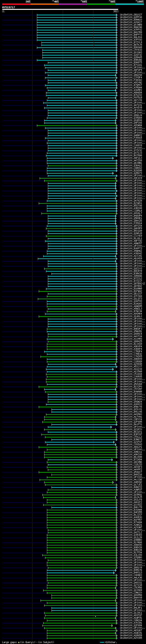Image resolution: width=146 pixels, height=644 pixels.
Task: Select hit label UniRef100_A9SYN2
Action: click(x=131, y=83)
